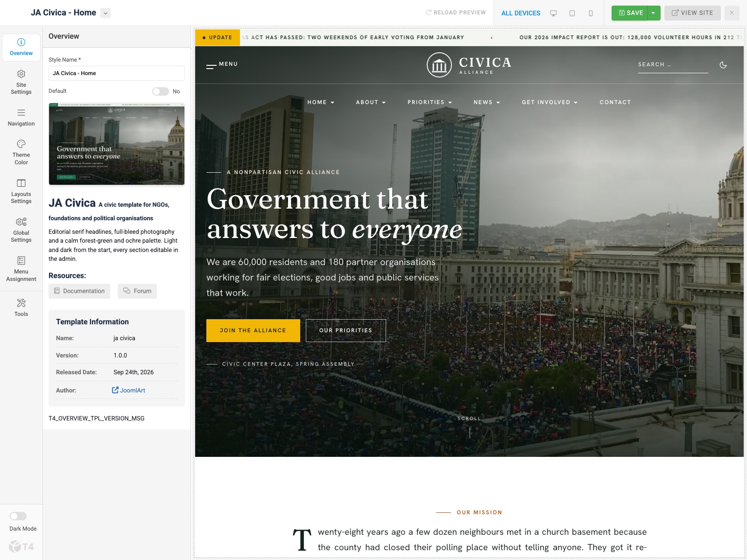Open the Overview sidebar panel
The height and width of the screenshot is (560, 747).
pyautogui.click(x=21, y=47)
